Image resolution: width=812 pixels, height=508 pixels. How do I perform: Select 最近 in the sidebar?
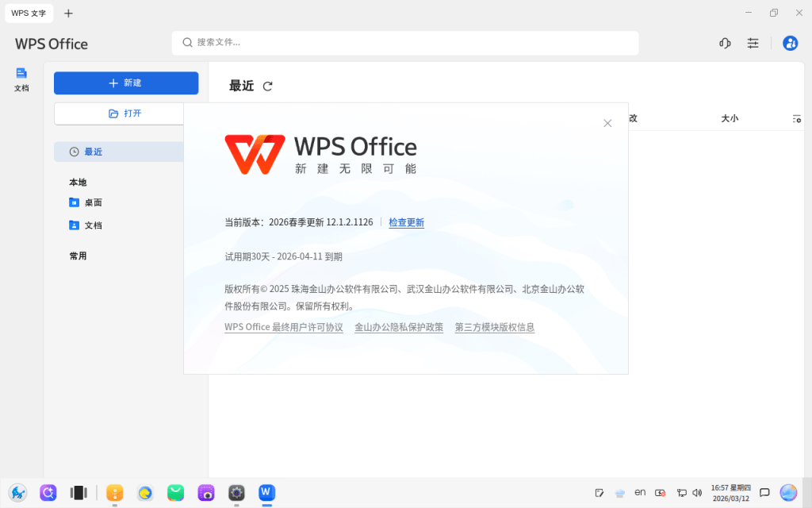tap(119, 152)
